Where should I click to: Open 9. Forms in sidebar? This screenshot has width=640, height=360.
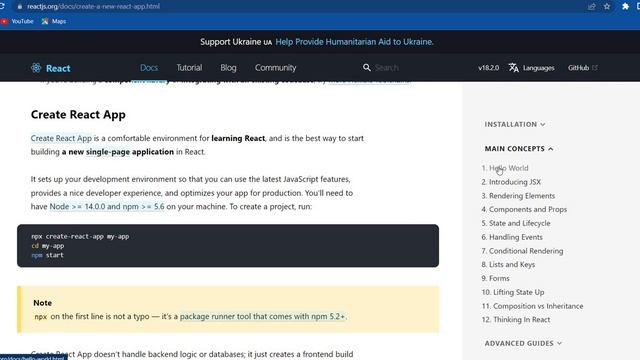(x=495, y=278)
